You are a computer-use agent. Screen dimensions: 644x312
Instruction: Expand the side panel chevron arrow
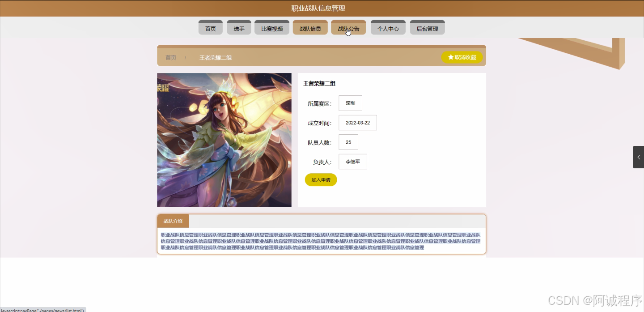pos(639,157)
